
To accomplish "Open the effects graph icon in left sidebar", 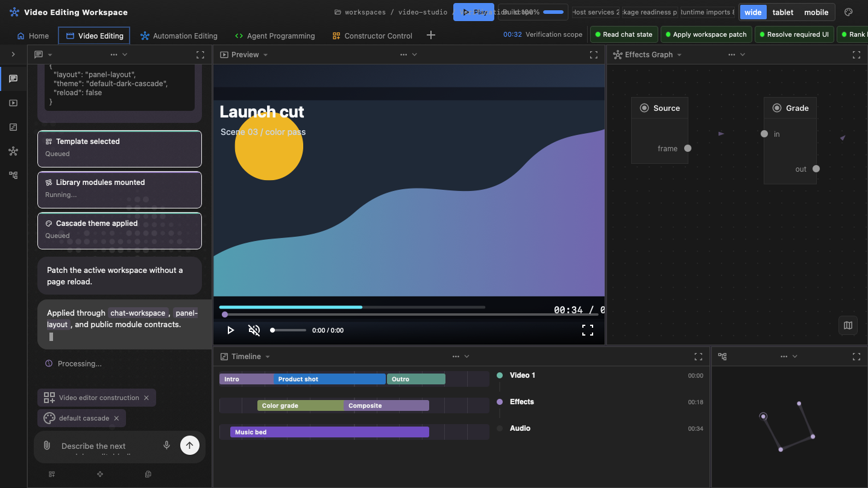I will point(13,151).
